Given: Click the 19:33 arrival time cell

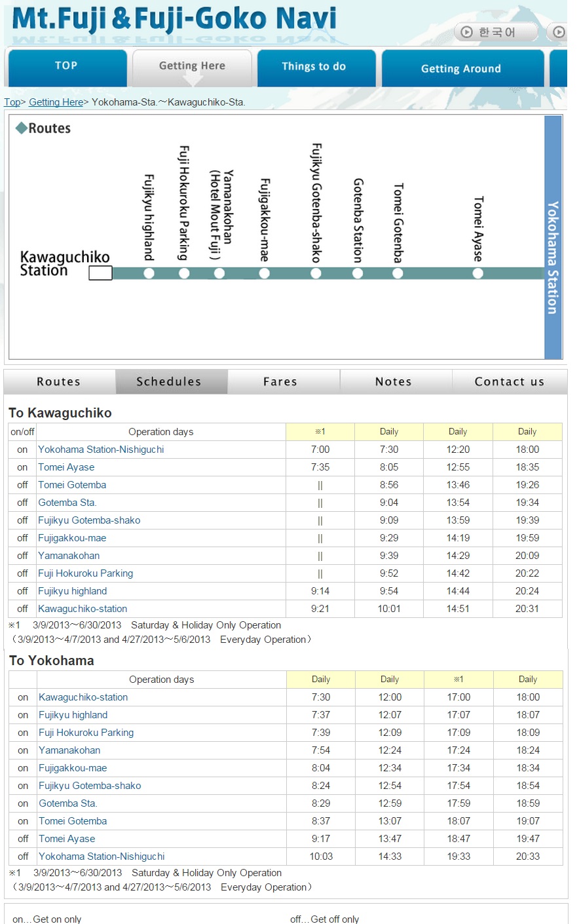Looking at the screenshot, I should (458, 857).
